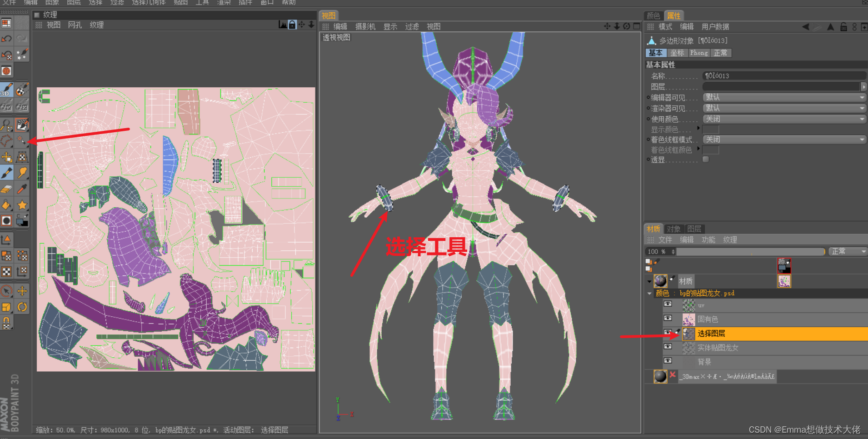Open the 摄影机 menu in the viewport
The image size is (868, 439).
click(365, 27)
